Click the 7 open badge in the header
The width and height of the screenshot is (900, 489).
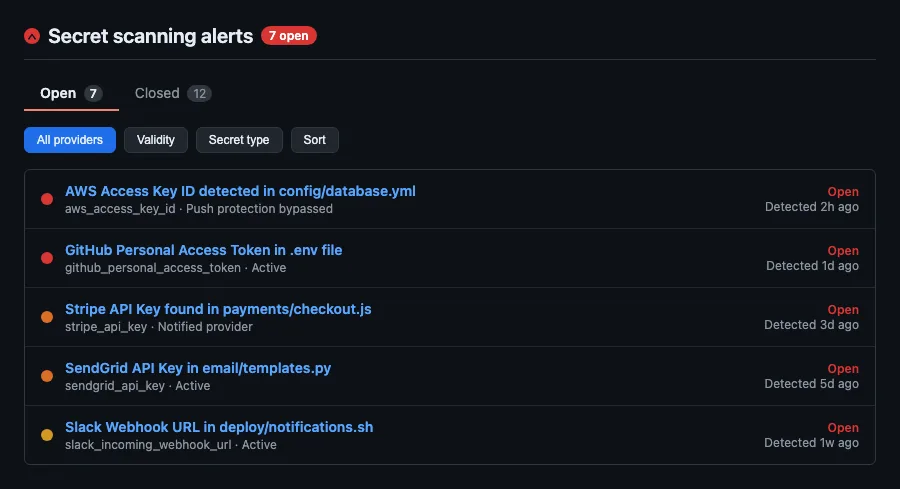click(289, 36)
